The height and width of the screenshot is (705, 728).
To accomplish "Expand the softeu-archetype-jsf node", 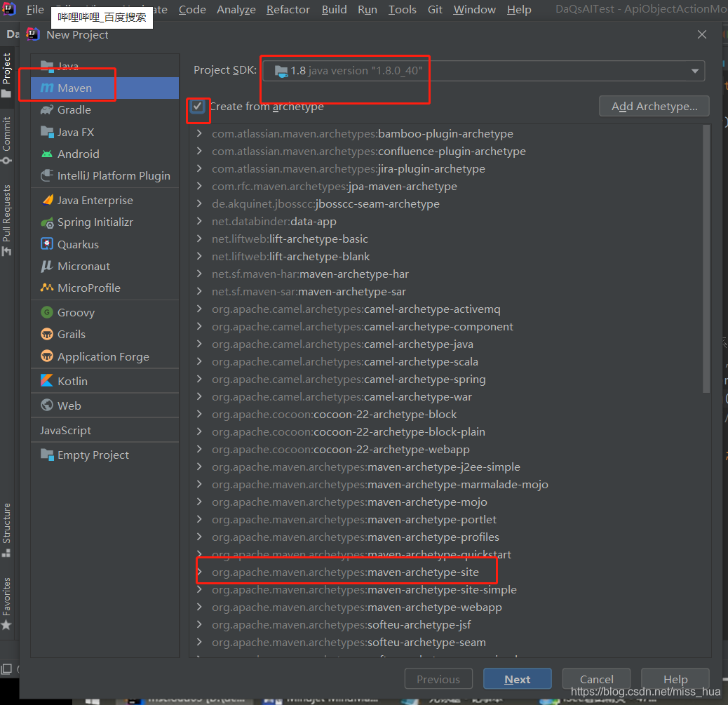I will pos(199,624).
